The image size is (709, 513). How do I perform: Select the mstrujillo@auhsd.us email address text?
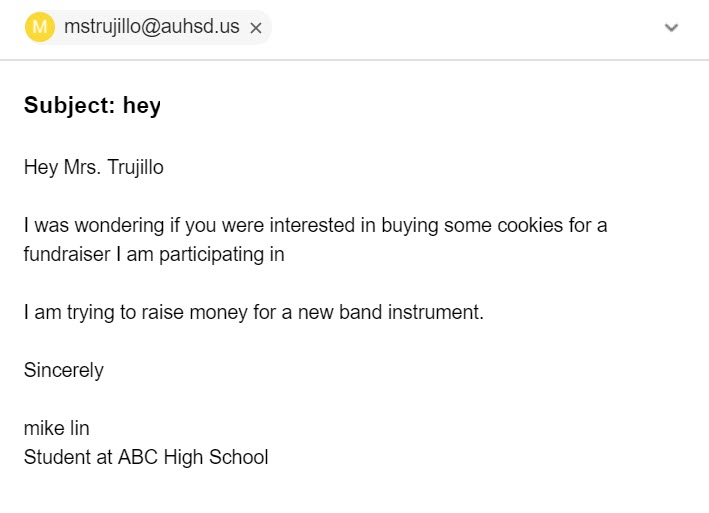[x=151, y=27]
